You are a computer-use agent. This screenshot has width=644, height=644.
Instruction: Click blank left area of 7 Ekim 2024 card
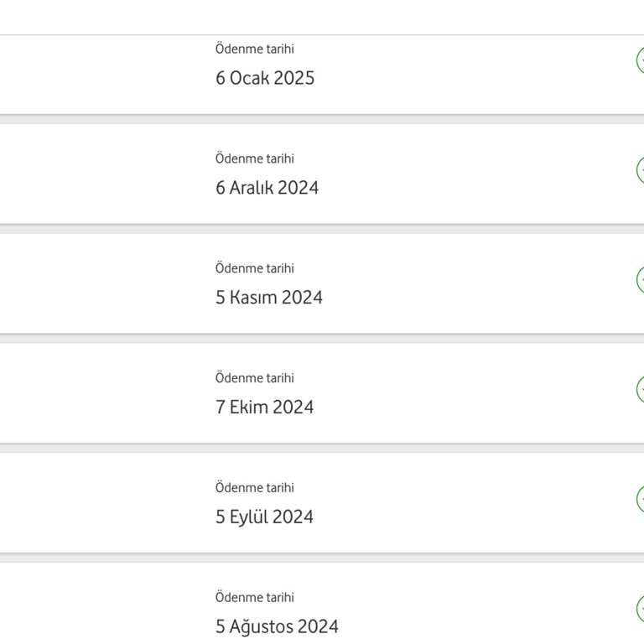tap(101, 392)
